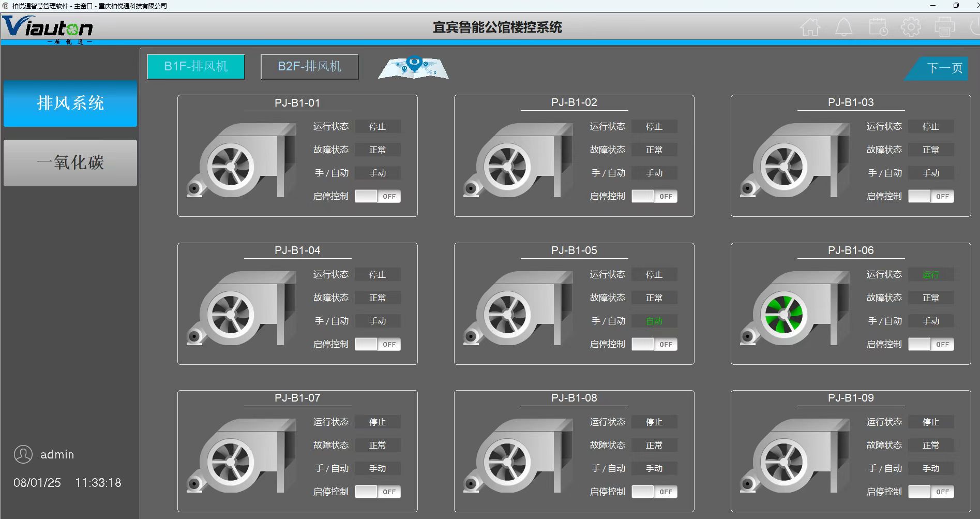Toggle PJ-B1-05 start/stop control switch
This screenshot has width=980, height=519.
(654, 345)
